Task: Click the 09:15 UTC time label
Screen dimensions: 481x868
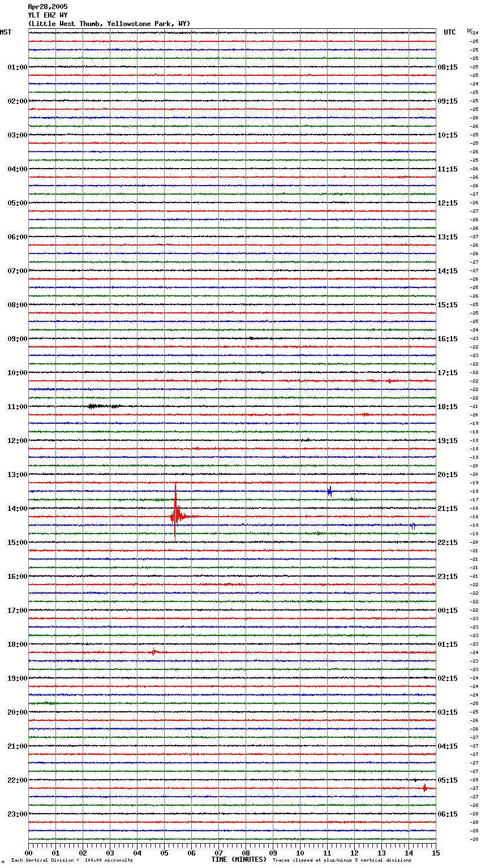Action: [448, 101]
